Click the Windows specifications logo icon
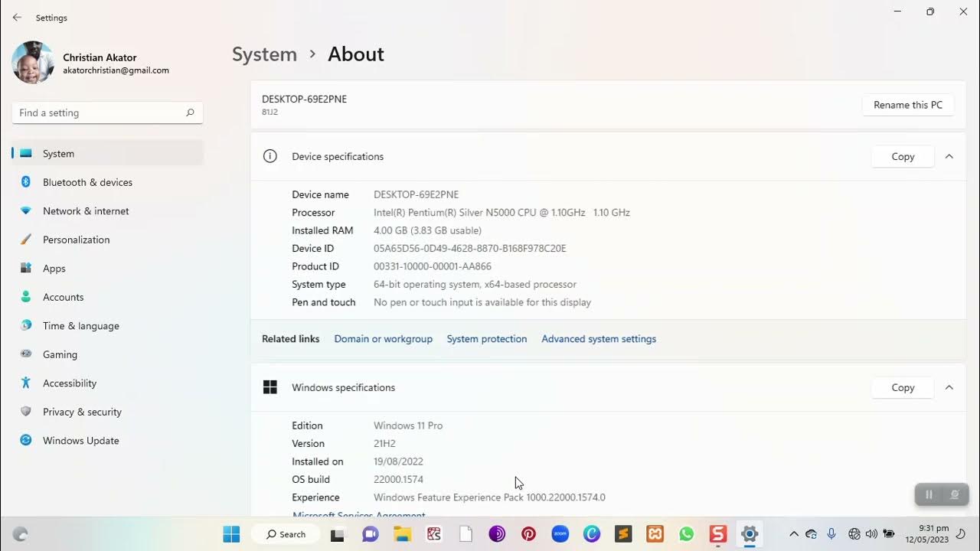This screenshot has width=980, height=551. 269,387
